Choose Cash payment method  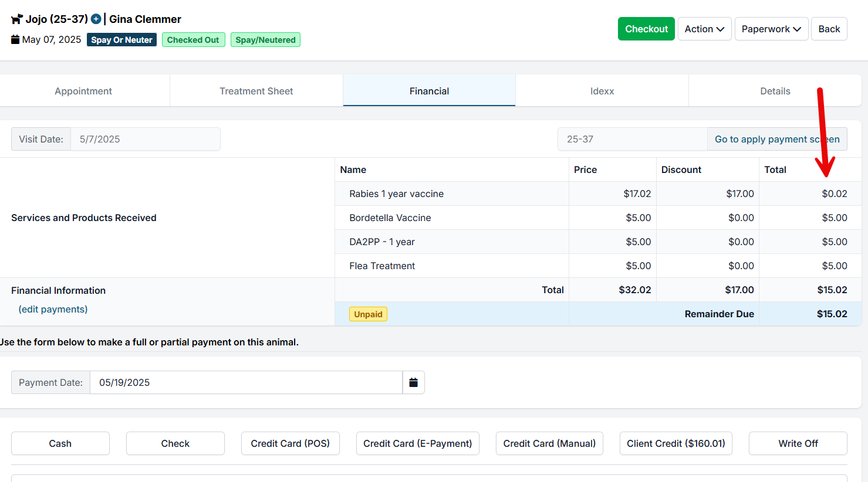(60, 443)
